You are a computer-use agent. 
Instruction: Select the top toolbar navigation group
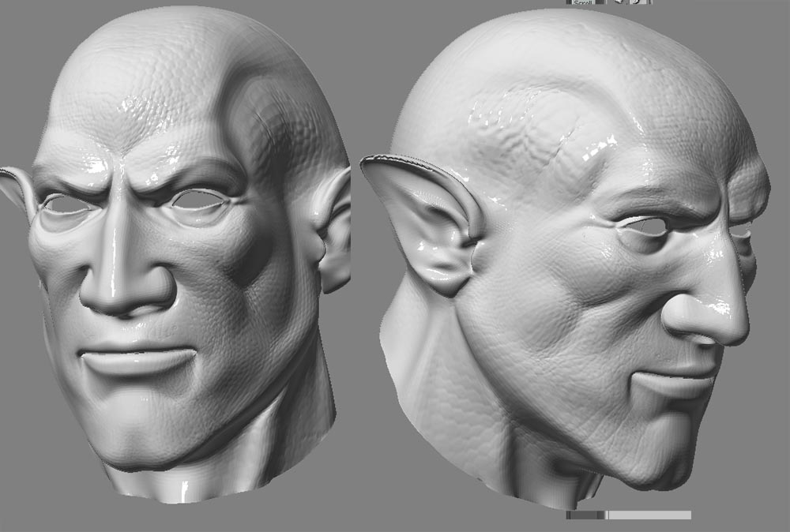pyautogui.click(x=608, y=3)
